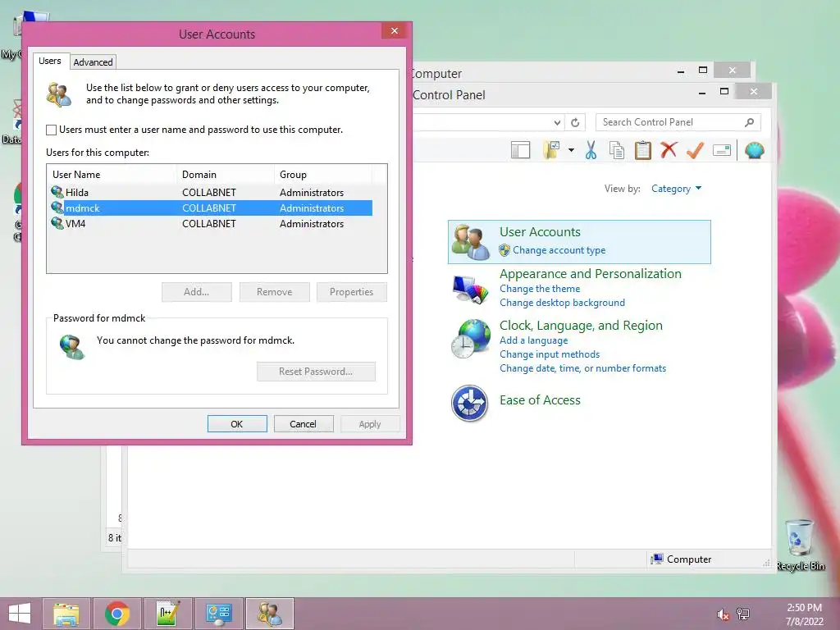Screen dimensions: 840x630
Task: Launch Google Chrome from the taskbar
Action: tap(116, 614)
